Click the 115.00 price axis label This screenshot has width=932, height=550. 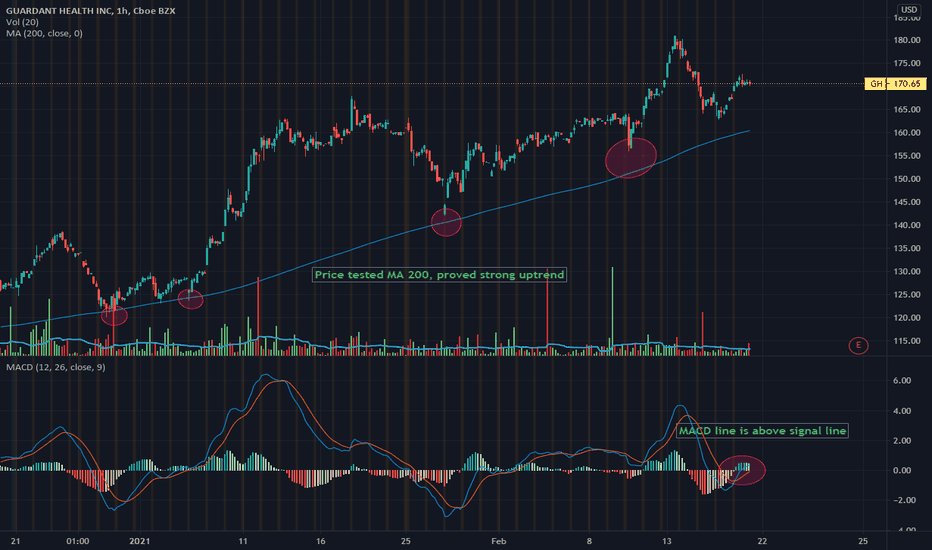point(907,341)
